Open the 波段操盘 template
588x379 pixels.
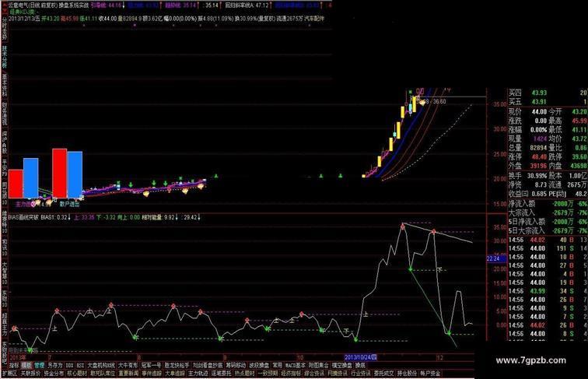point(259,365)
